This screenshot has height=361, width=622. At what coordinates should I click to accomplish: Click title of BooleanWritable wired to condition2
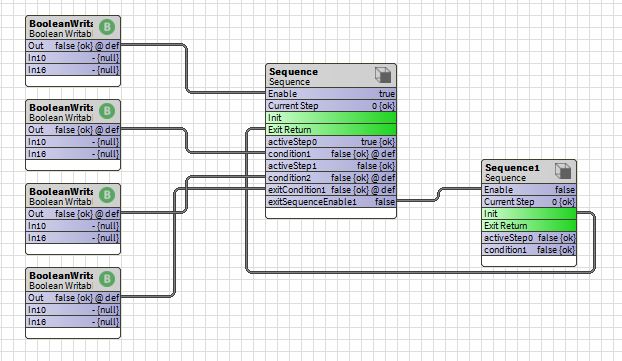tap(61, 192)
